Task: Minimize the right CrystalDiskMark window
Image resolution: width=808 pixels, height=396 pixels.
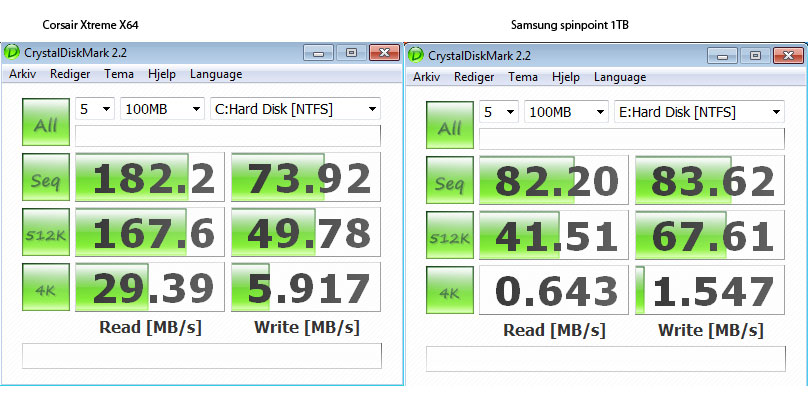Action: tap(722, 55)
